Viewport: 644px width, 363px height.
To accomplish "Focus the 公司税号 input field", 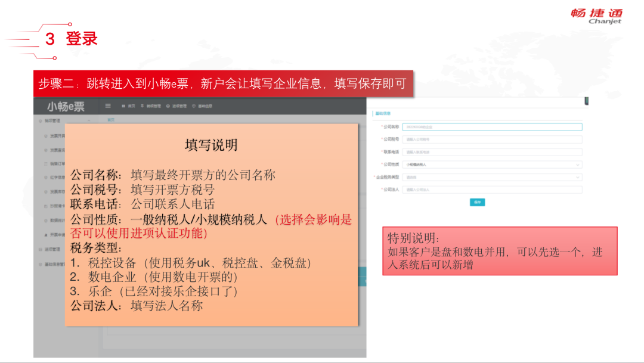I will click(x=492, y=139).
